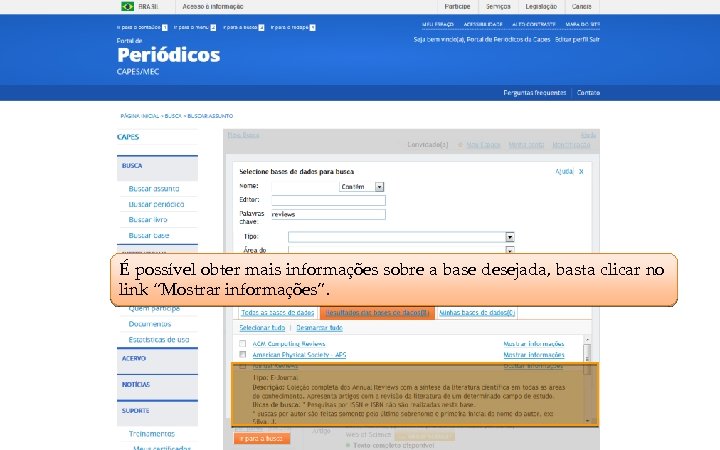The height and width of the screenshot is (450, 720).
Task: Click the CAPES sidebar heading
Action: 128,137
